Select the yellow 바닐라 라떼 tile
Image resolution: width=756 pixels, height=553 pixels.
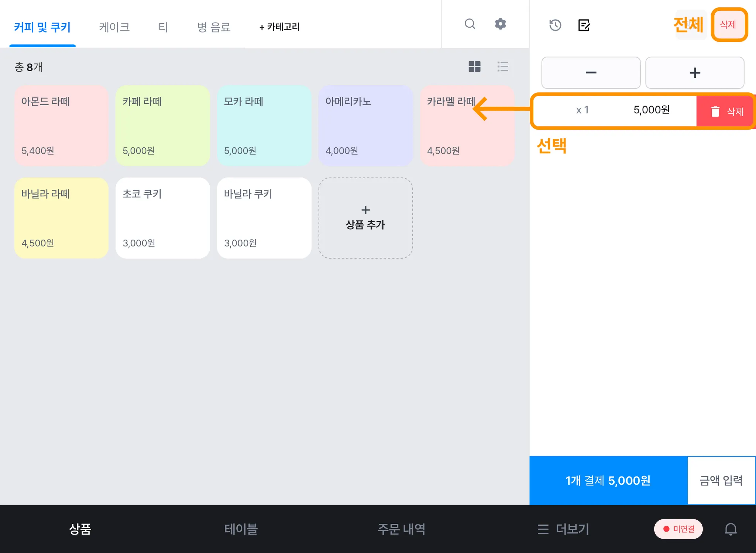61,218
